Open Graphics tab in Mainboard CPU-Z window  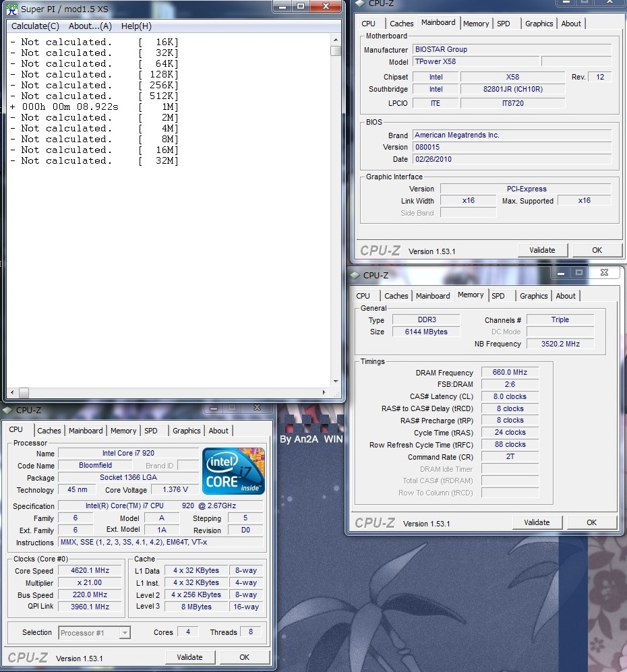click(x=539, y=24)
